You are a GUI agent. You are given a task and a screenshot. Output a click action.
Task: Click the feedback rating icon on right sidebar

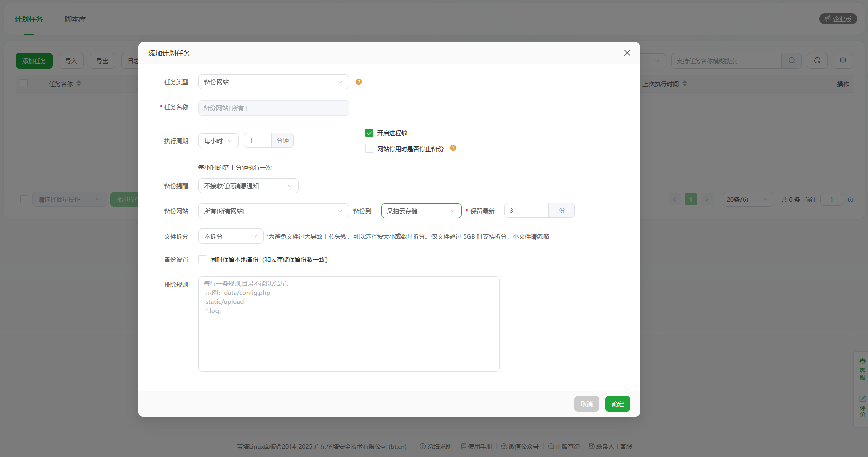click(862, 406)
